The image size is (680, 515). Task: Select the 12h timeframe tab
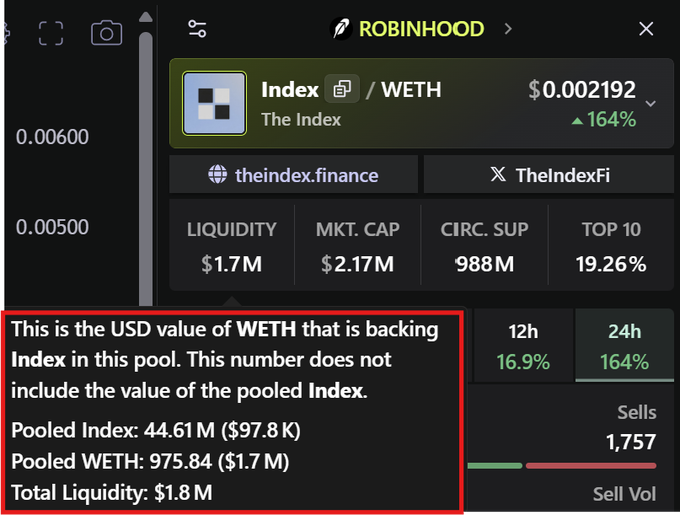[x=523, y=346]
